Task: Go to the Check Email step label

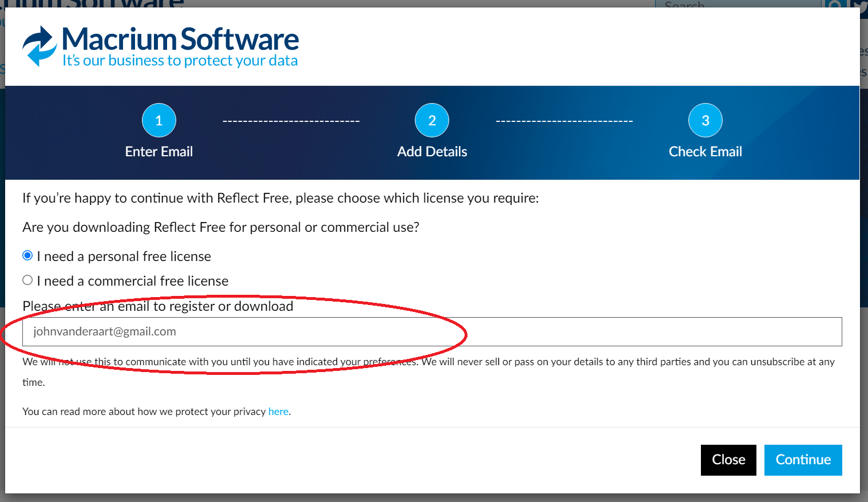Action: pos(705,152)
